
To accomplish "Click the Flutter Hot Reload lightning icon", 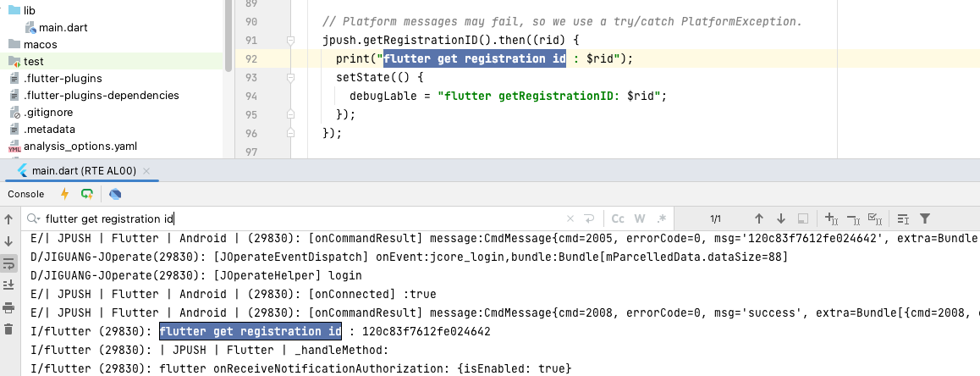I will click(64, 194).
